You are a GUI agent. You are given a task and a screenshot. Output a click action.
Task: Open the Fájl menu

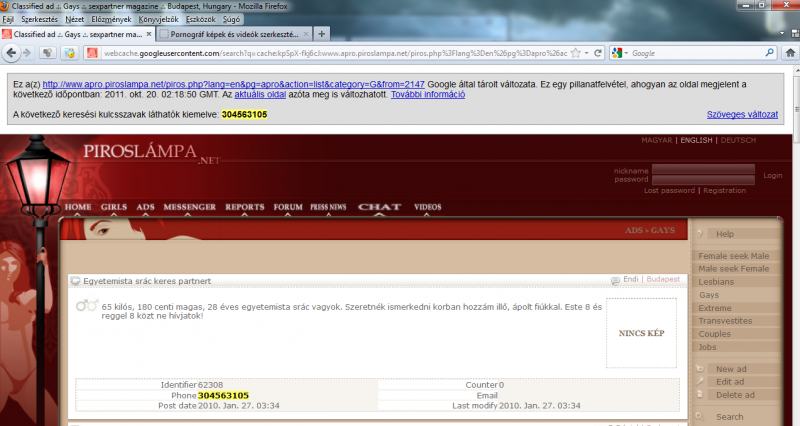[x=8, y=19]
